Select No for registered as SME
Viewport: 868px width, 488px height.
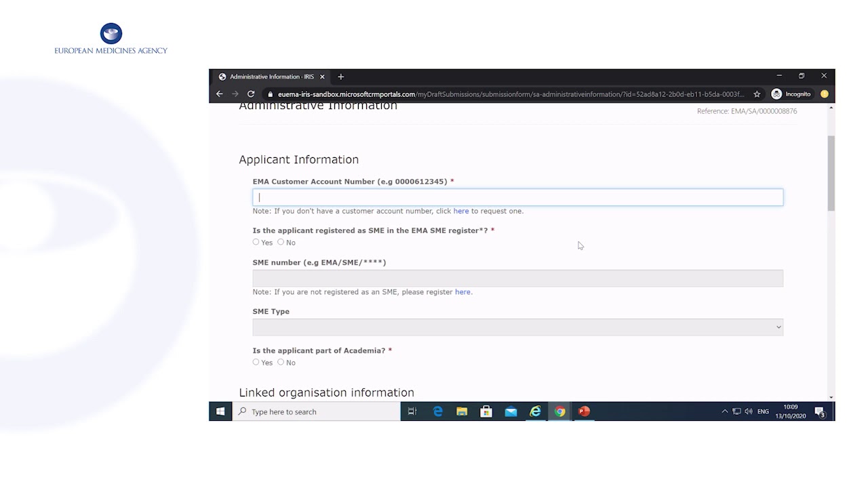click(x=281, y=242)
